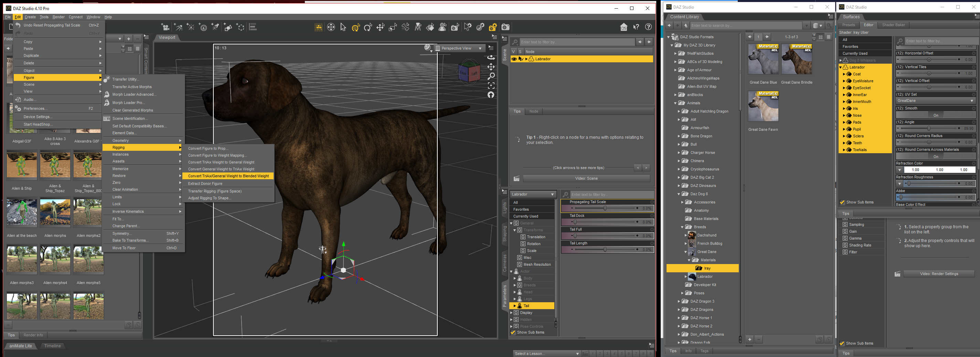Toggle Show Sub Items in Surfaces editor
This screenshot has width=980, height=357.
pos(842,202)
